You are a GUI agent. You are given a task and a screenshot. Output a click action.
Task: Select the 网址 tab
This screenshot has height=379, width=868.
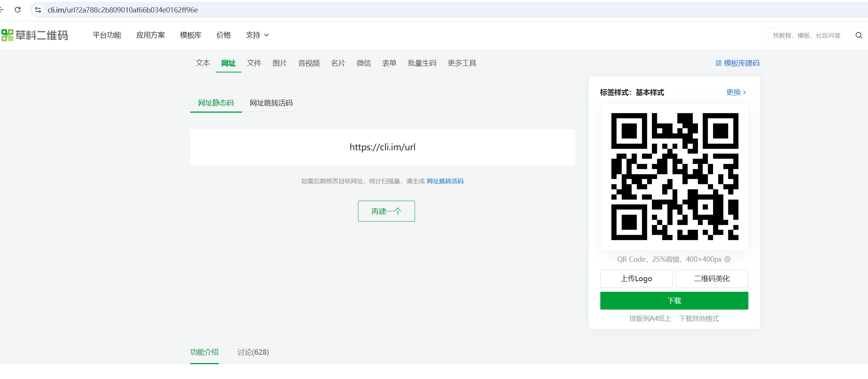pyautogui.click(x=229, y=63)
